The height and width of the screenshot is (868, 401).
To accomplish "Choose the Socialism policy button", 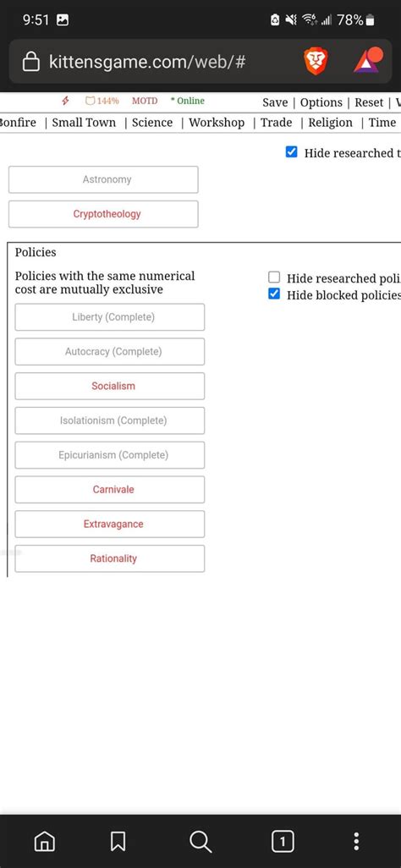I will coord(110,386).
